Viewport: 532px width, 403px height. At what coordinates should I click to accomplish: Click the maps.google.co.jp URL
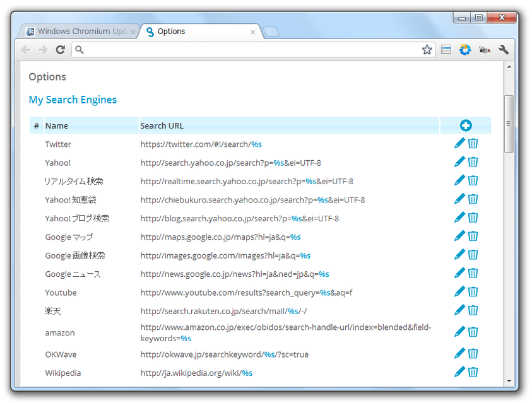220,237
